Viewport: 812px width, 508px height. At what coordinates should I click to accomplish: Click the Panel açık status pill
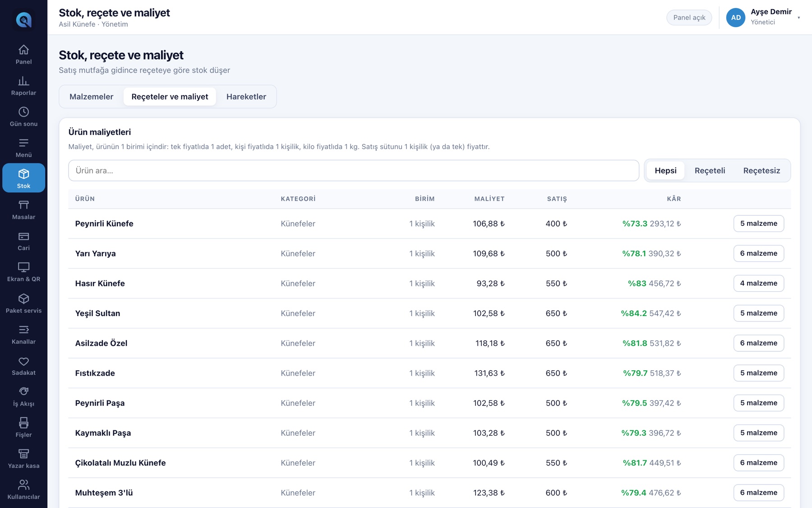[x=689, y=18]
